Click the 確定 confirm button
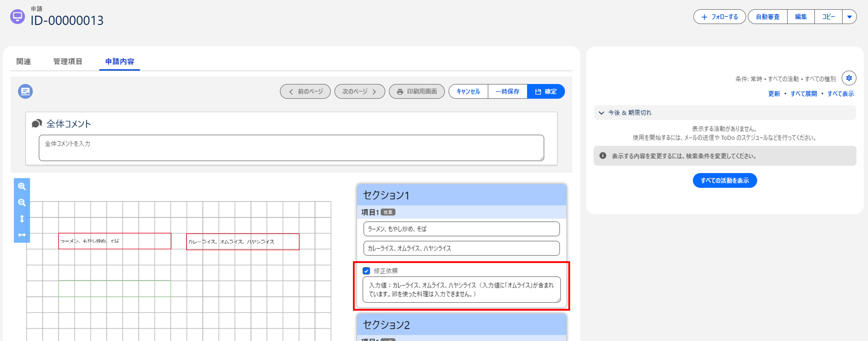 click(546, 92)
